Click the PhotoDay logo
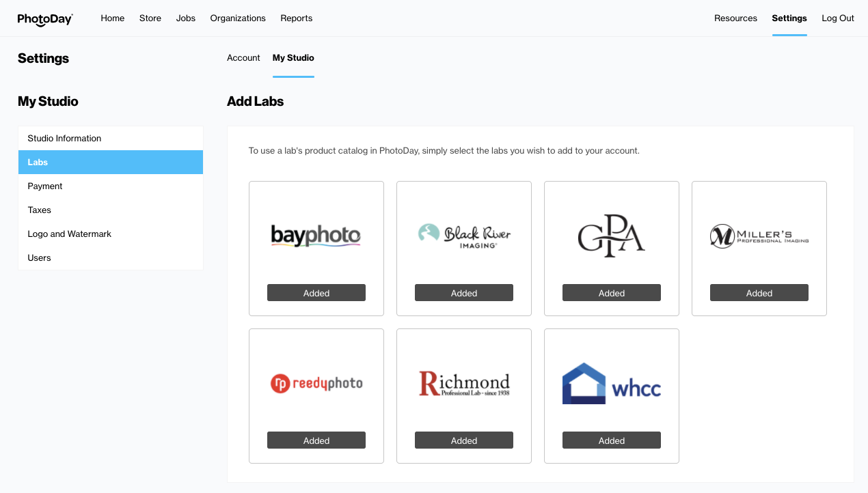Viewport: 868px width, 493px height. (45, 19)
